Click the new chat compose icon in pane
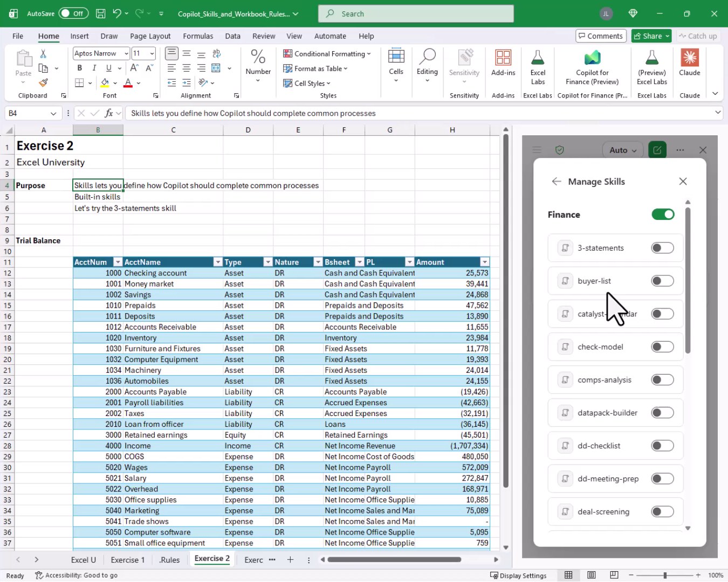 point(657,150)
